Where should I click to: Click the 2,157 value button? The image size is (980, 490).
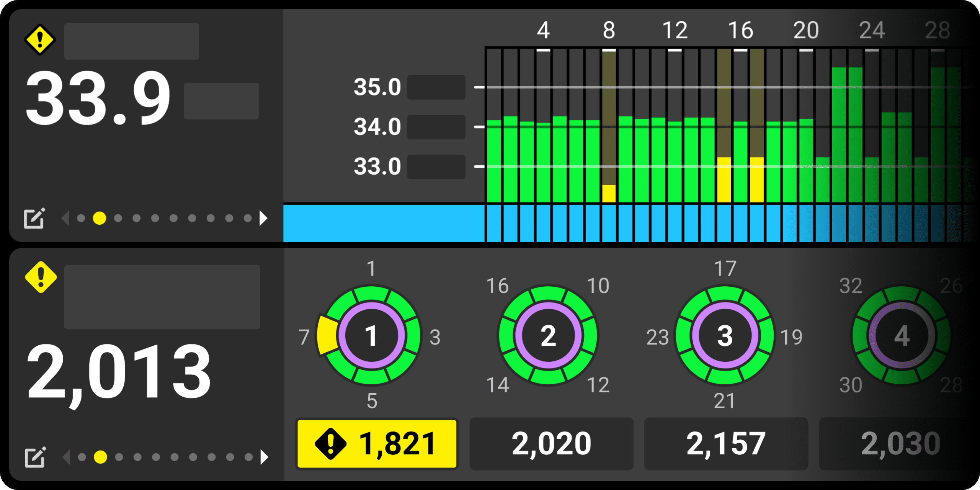pos(726,444)
